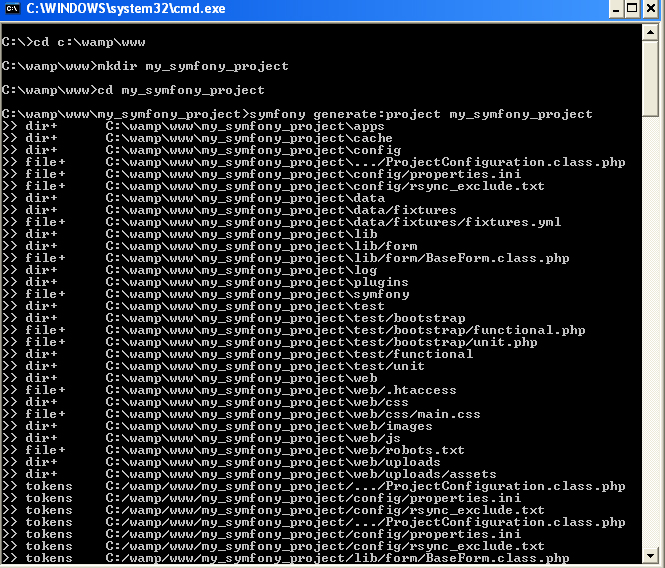Click the dir+ line ending in test/unit

[x=213, y=366]
